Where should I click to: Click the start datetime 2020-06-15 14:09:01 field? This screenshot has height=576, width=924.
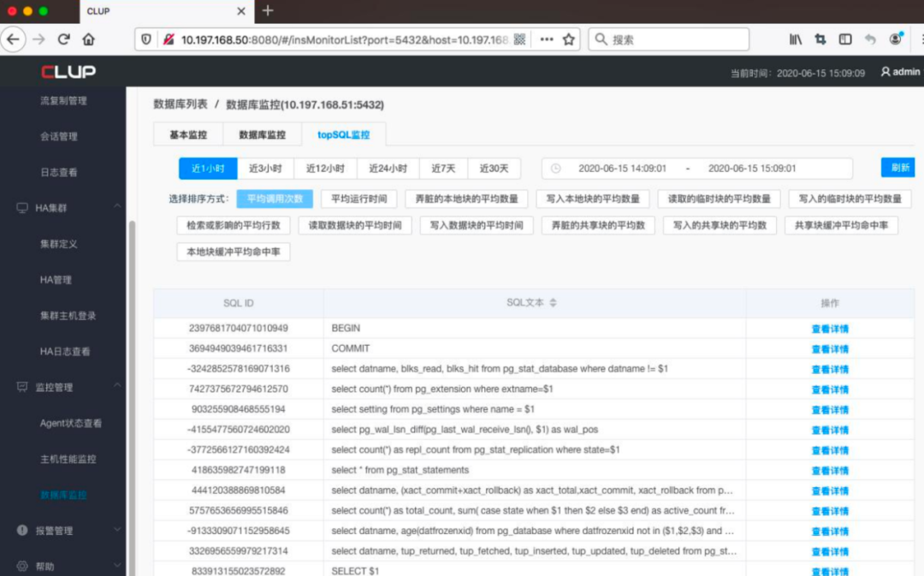tap(622, 169)
